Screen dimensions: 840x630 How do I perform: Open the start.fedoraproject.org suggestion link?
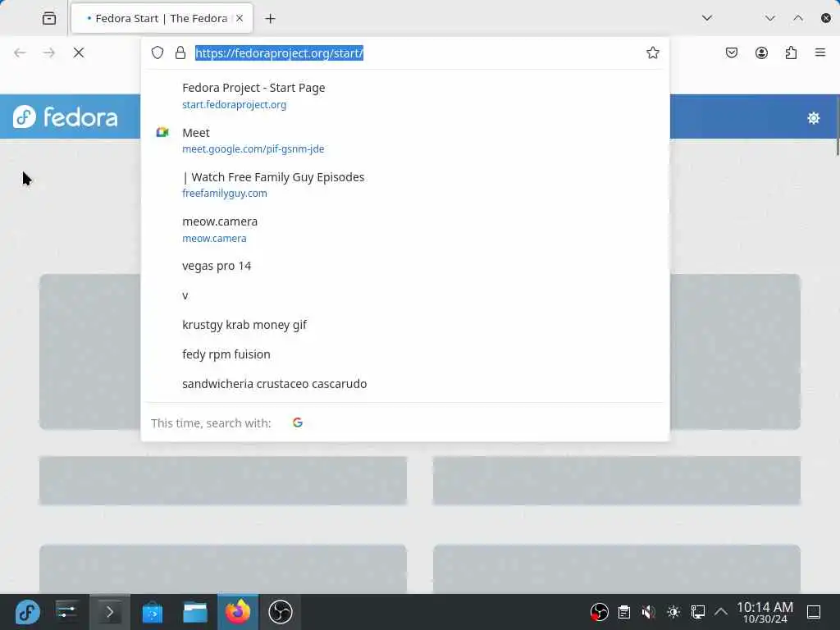tap(234, 104)
